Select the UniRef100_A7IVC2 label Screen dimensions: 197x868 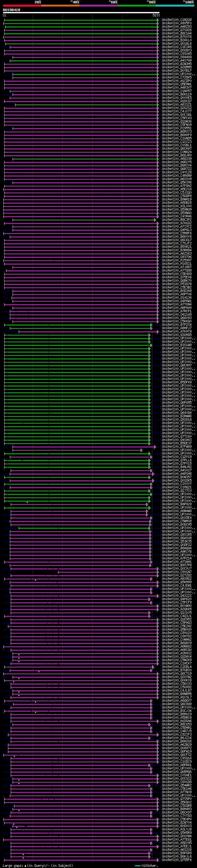point(177,226)
